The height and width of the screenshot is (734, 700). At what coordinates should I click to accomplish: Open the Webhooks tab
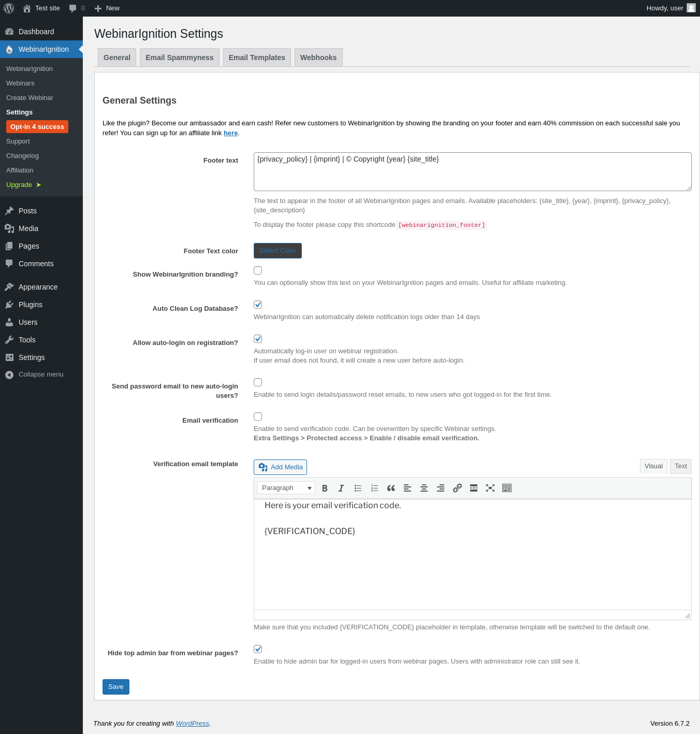coord(318,57)
